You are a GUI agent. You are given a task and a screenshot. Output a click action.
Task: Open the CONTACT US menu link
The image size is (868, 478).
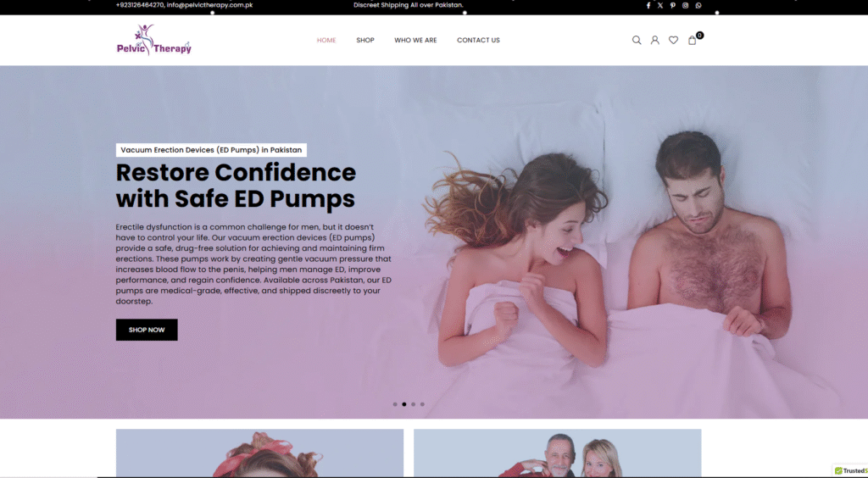click(478, 40)
